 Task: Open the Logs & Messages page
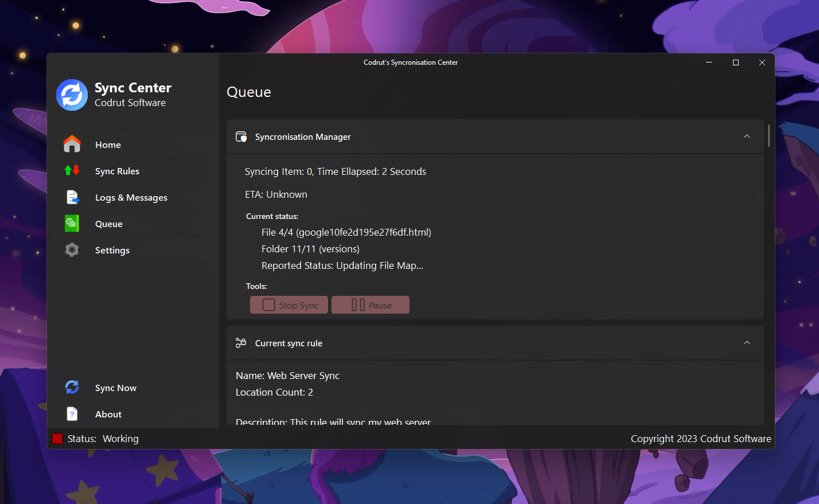click(x=131, y=198)
